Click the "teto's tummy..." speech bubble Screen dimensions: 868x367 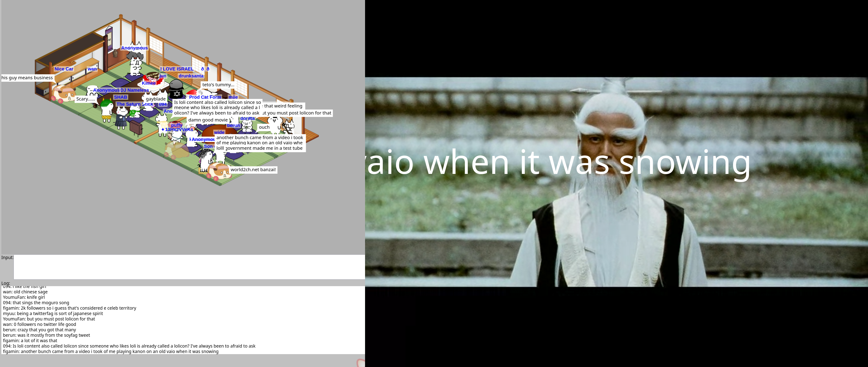click(x=218, y=85)
